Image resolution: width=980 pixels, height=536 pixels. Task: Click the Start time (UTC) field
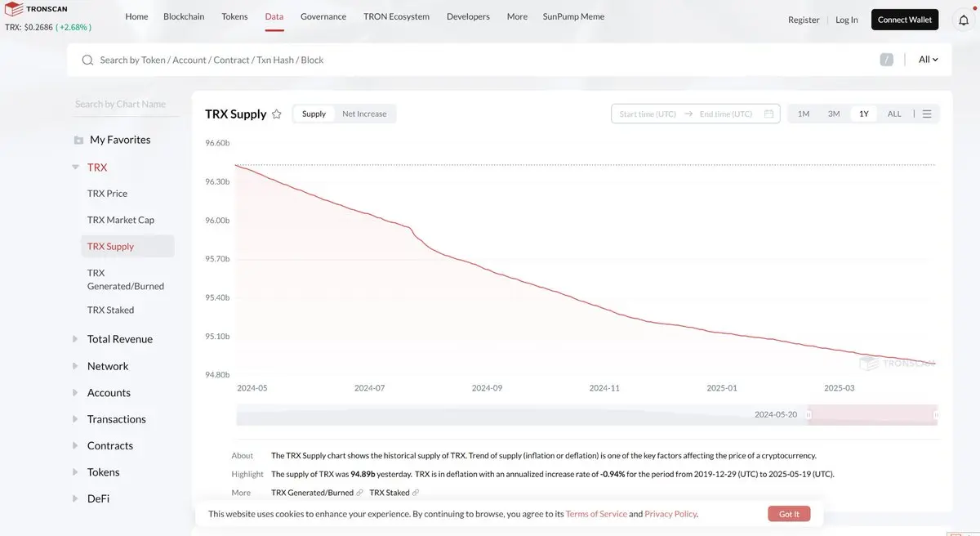tap(648, 114)
